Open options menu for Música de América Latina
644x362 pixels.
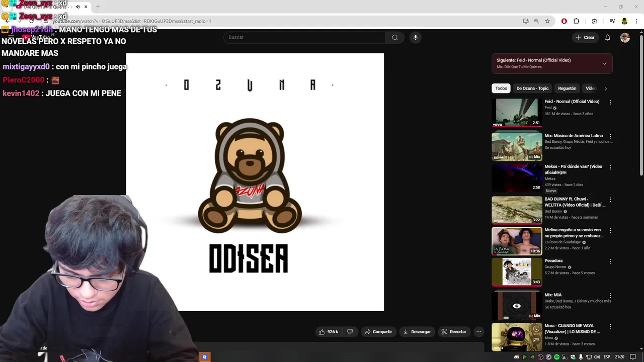(610, 136)
